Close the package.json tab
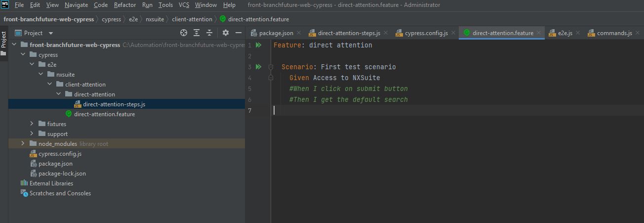 (299, 34)
